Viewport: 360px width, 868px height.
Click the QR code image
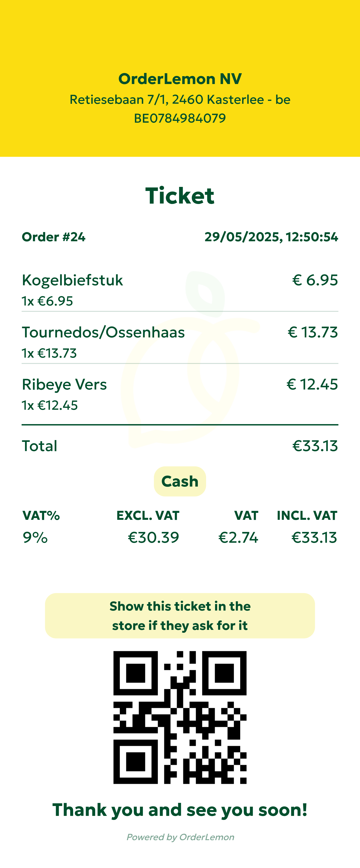pyautogui.click(x=180, y=717)
